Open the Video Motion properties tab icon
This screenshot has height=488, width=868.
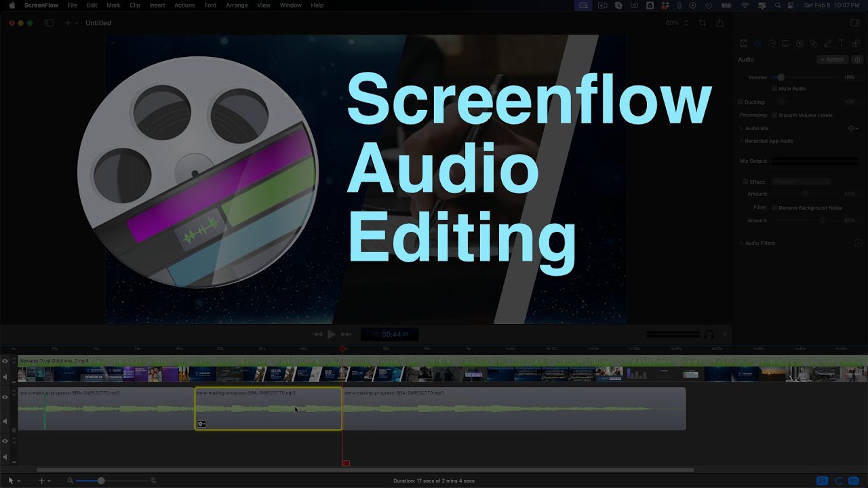772,43
